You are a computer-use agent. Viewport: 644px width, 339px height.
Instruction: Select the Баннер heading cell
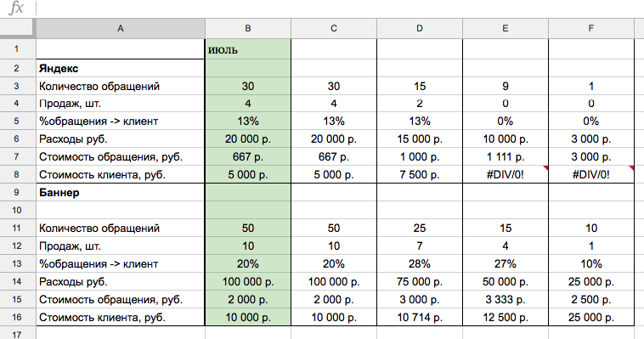tap(121, 192)
